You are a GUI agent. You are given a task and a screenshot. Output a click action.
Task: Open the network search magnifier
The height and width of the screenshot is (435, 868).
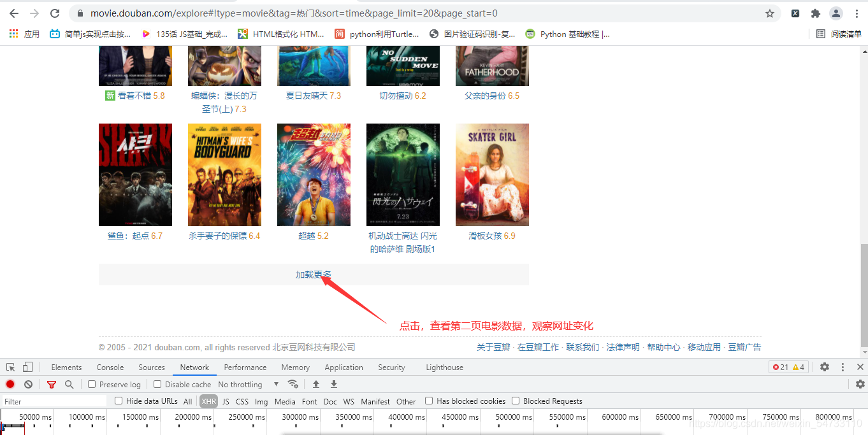(x=69, y=384)
